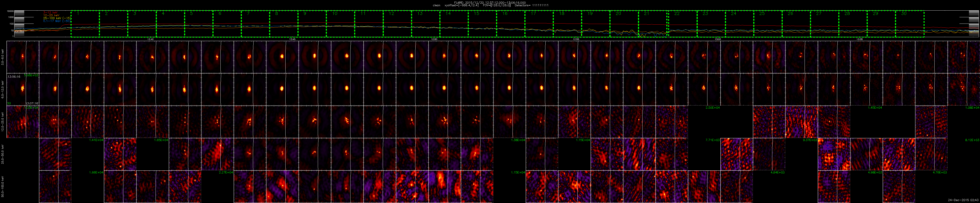
Task: Click the green 4.96E+03 value
Action: click(x=875, y=172)
